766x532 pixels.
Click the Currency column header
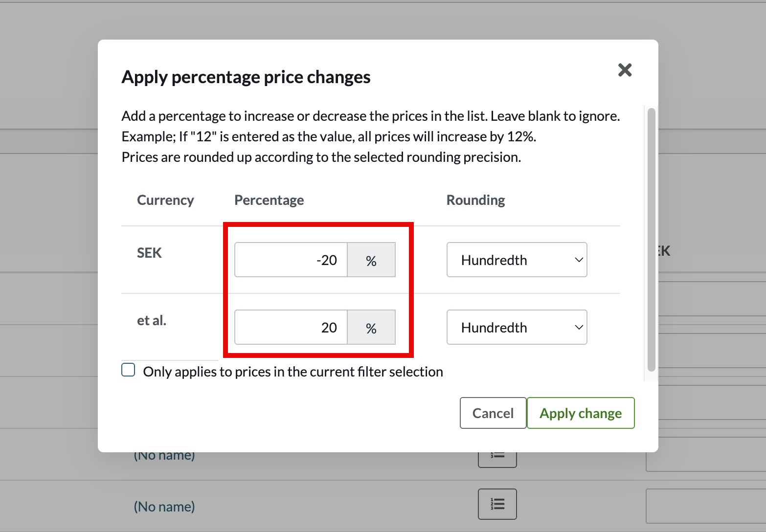(x=165, y=200)
